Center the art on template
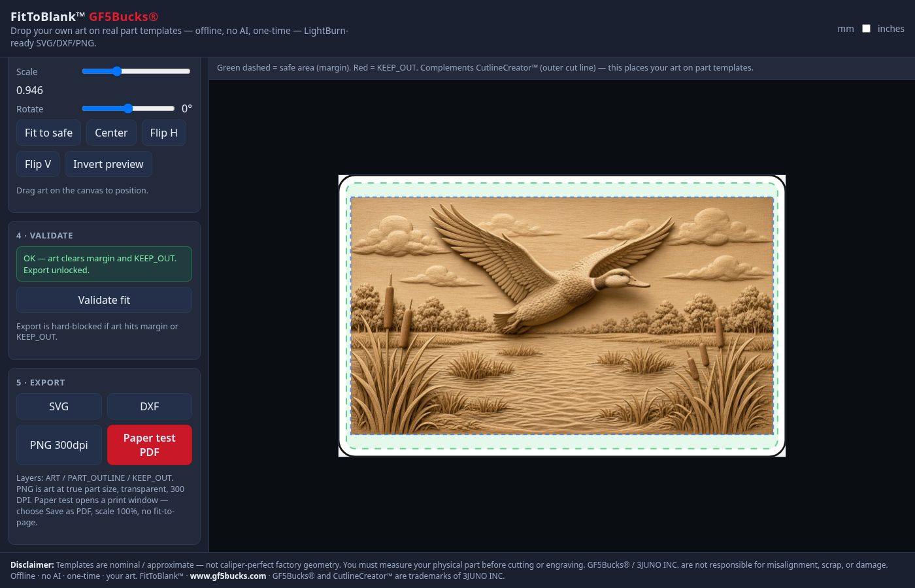 (x=111, y=133)
